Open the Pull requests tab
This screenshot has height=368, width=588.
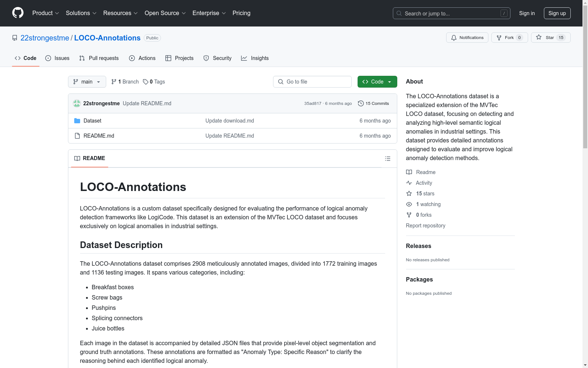pyautogui.click(x=99, y=58)
